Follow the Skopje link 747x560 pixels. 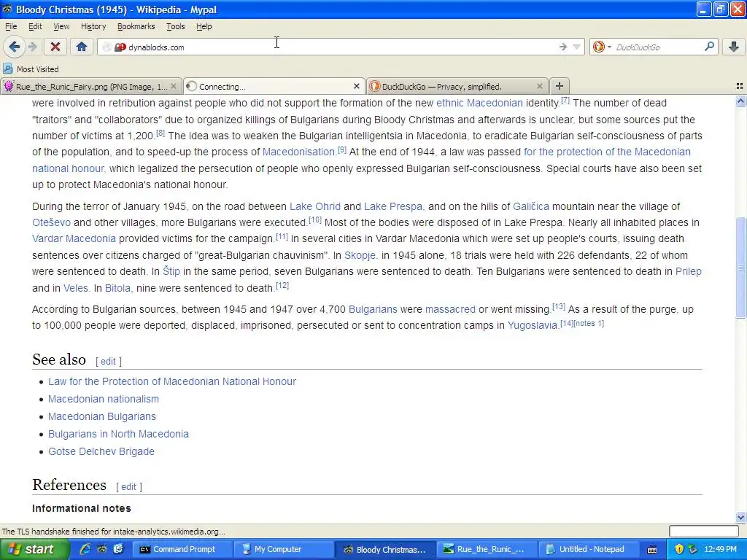pos(360,255)
